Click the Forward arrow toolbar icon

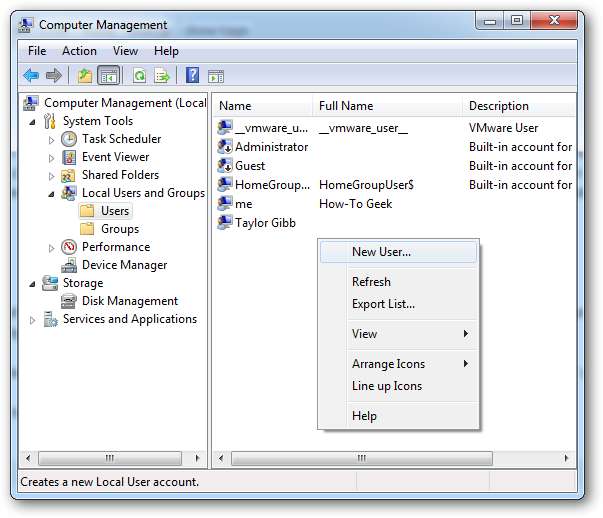click(54, 75)
